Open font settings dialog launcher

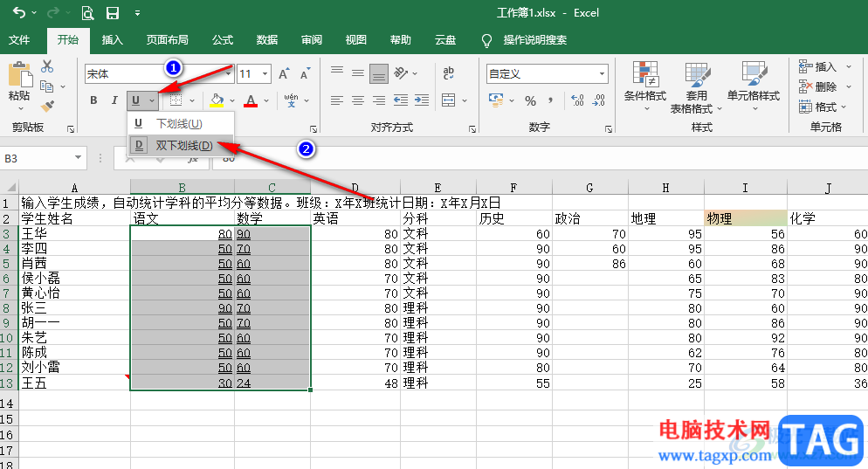(x=313, y=129)
